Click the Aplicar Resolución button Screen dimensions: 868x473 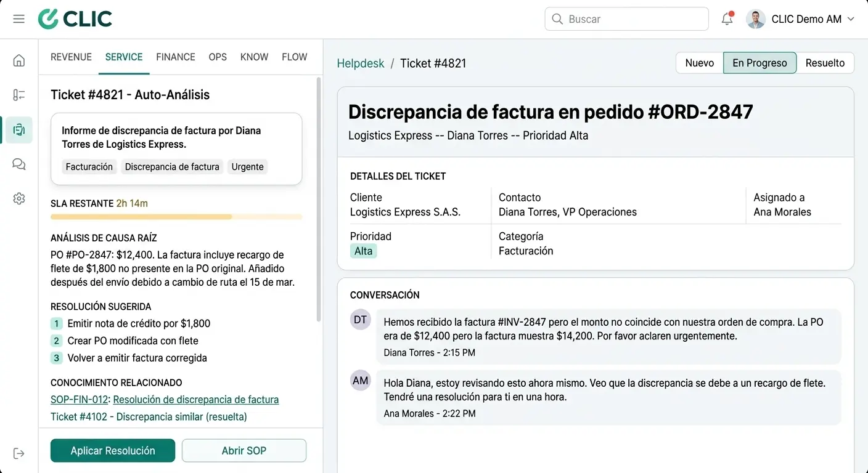pos(113,450)
